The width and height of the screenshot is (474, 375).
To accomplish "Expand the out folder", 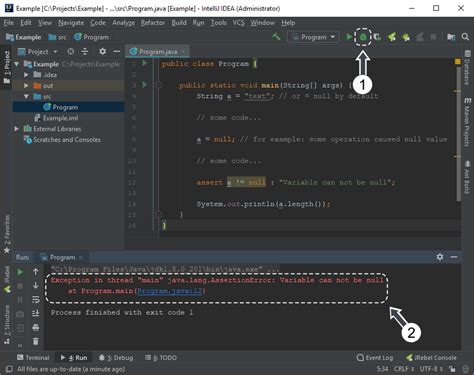I will point(26,86).
